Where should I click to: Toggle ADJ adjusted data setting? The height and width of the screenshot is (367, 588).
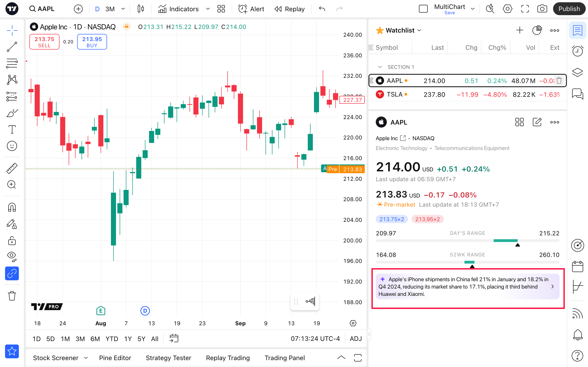356,338
